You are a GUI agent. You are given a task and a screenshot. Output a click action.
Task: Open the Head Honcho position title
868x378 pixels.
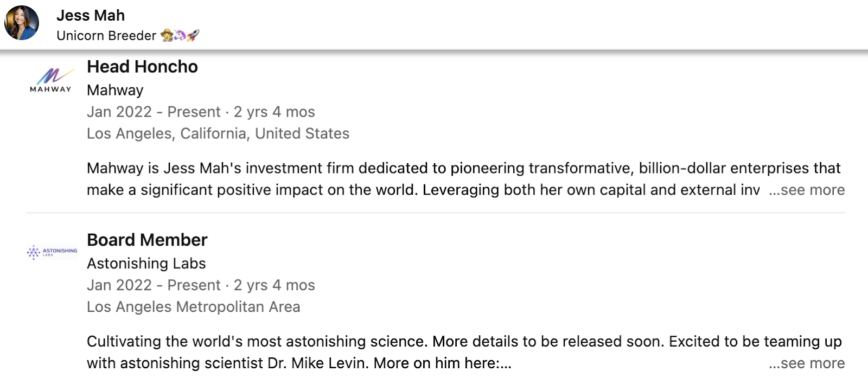142,67
